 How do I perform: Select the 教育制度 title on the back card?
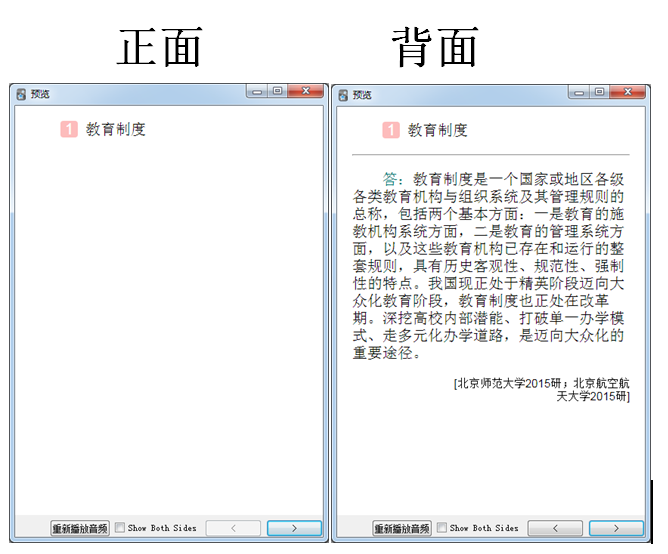point(438,130)
